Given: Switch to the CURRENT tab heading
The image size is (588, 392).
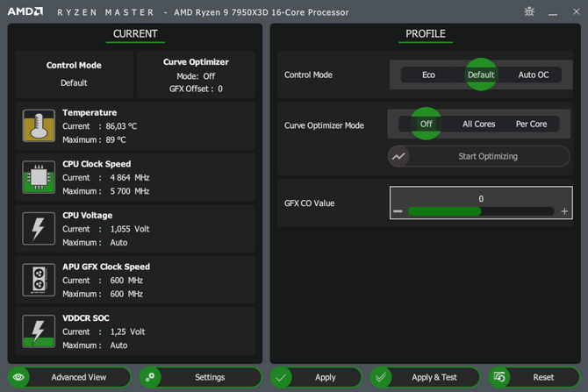Looking at the screenshot, I should [135, 33].
